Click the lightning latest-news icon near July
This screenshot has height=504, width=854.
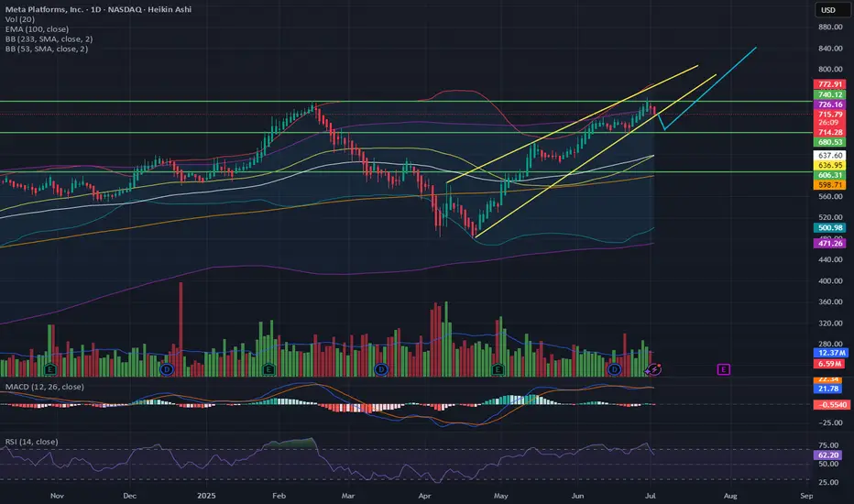(x=654, y=369)
